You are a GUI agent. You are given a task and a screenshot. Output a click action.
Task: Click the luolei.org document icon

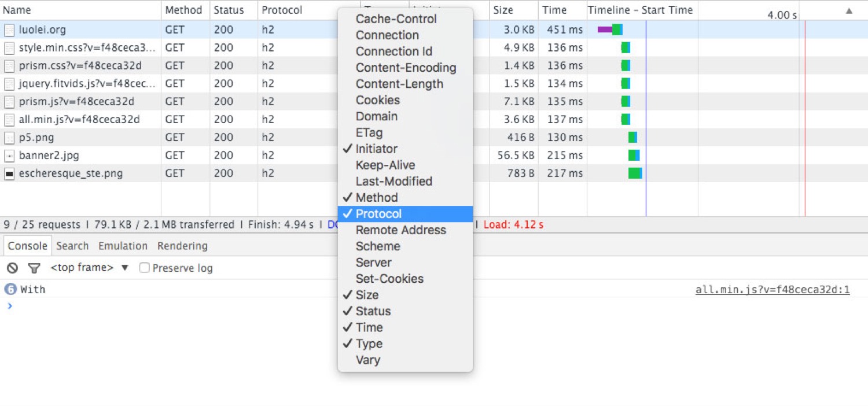tap(9, 30)
